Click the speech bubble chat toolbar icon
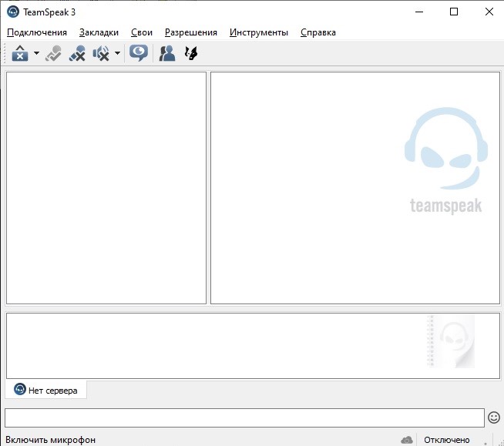504x446 pixels. click(139, 53)
